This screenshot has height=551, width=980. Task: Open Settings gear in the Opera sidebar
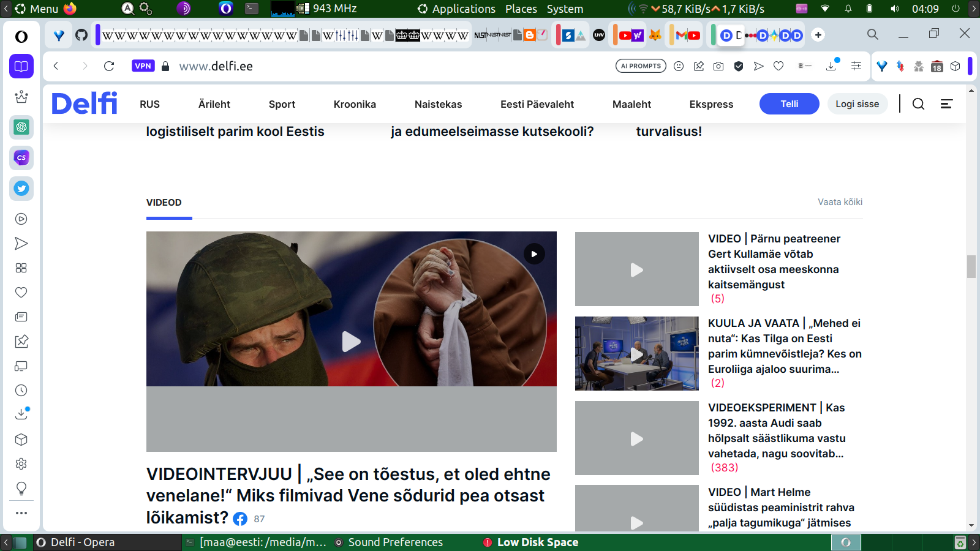click(x=21, y=464)
